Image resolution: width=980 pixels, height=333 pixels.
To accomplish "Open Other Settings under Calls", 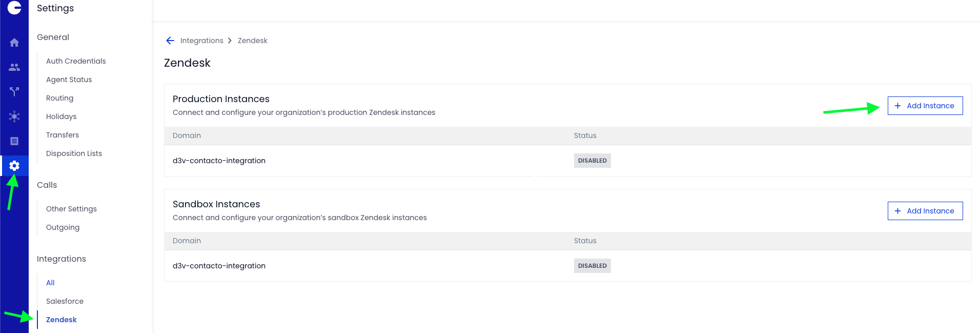I will tap(71, 209).
